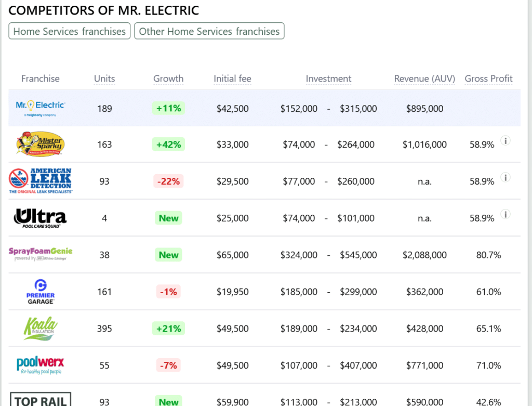Sort by the Initial fee column header
532x406 pixels.
[x=232, y=78]
